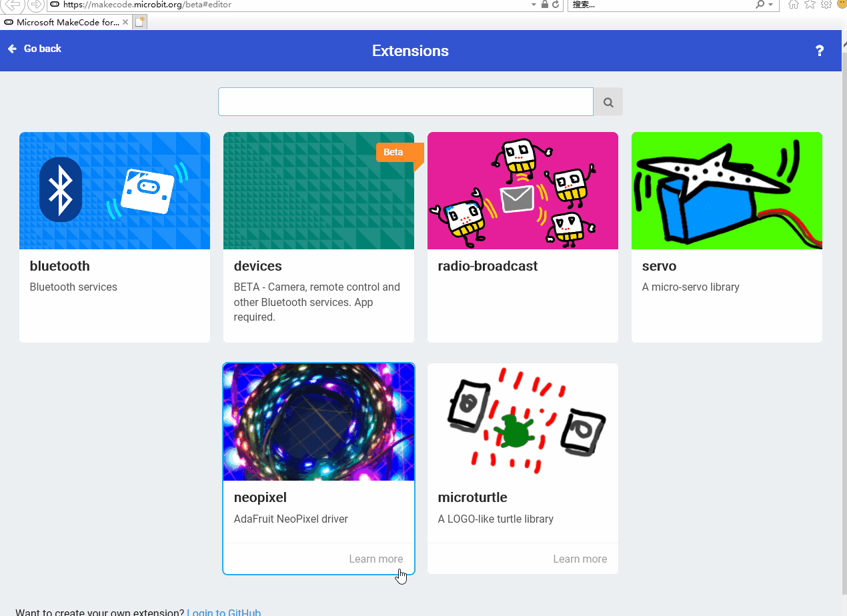Select the radio-broadcast extension thumbnail

pos(522,190)
